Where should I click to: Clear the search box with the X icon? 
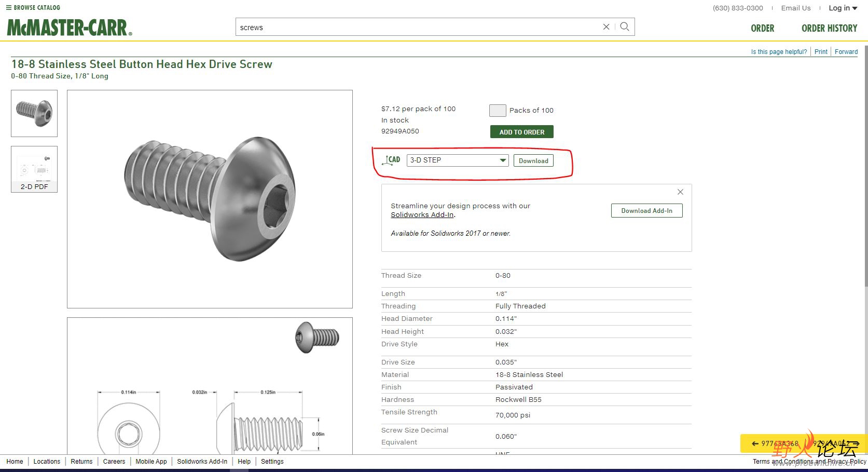tap(606, 26)
